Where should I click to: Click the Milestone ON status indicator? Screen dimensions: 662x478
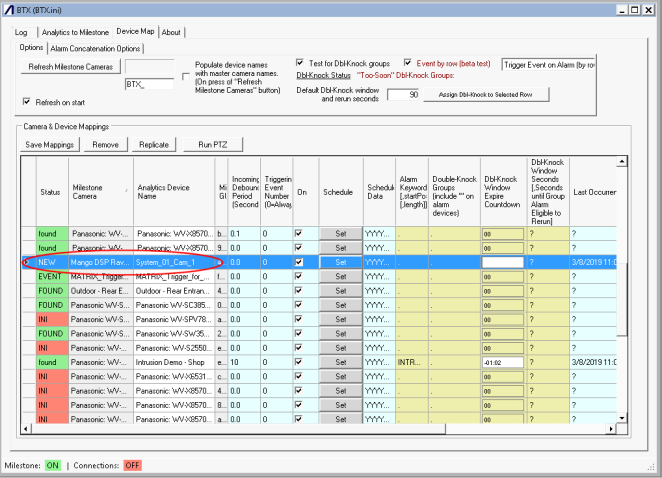tap(53, 465)
